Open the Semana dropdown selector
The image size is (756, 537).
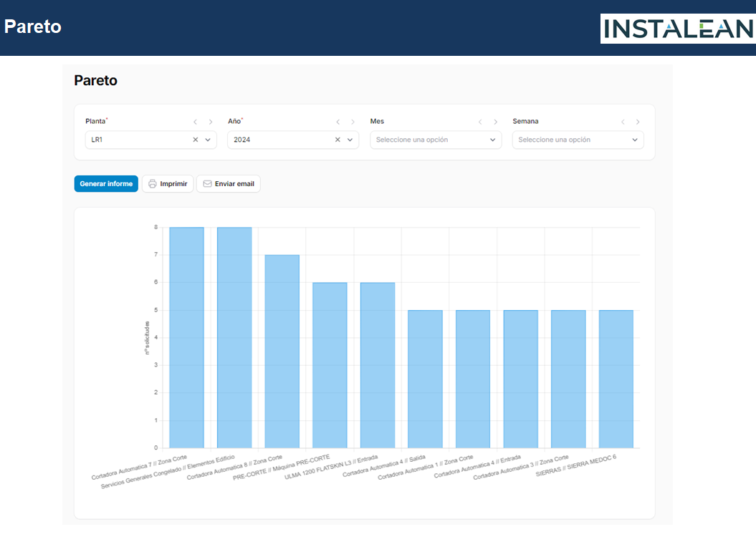click(x=578, y=140)
